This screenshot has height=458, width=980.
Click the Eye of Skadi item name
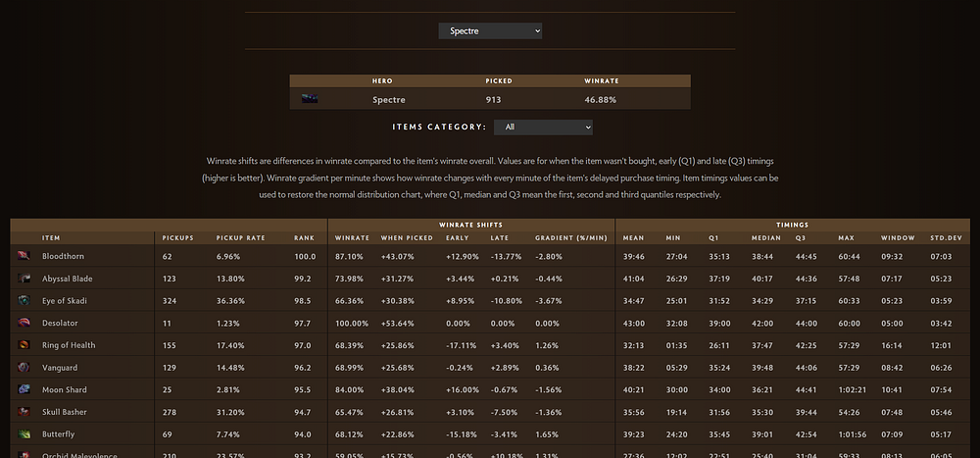pos(65,300)
